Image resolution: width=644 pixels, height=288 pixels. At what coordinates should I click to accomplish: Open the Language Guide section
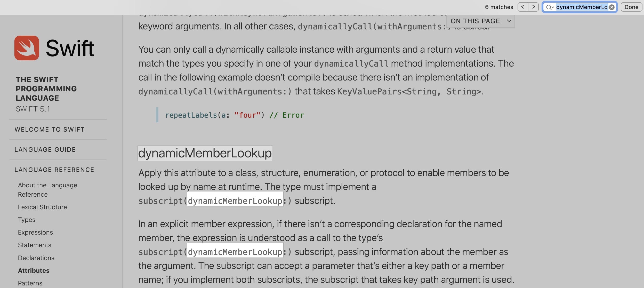click(45, 149)
